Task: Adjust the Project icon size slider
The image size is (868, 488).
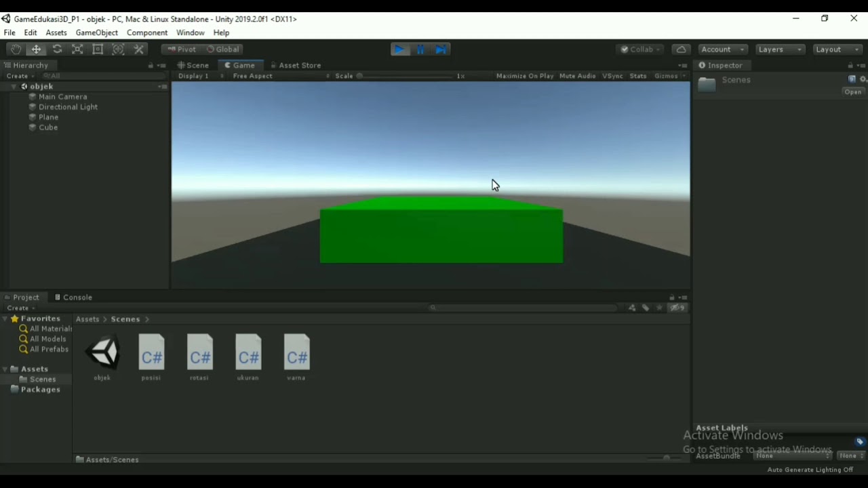Action: coord(665,459)
